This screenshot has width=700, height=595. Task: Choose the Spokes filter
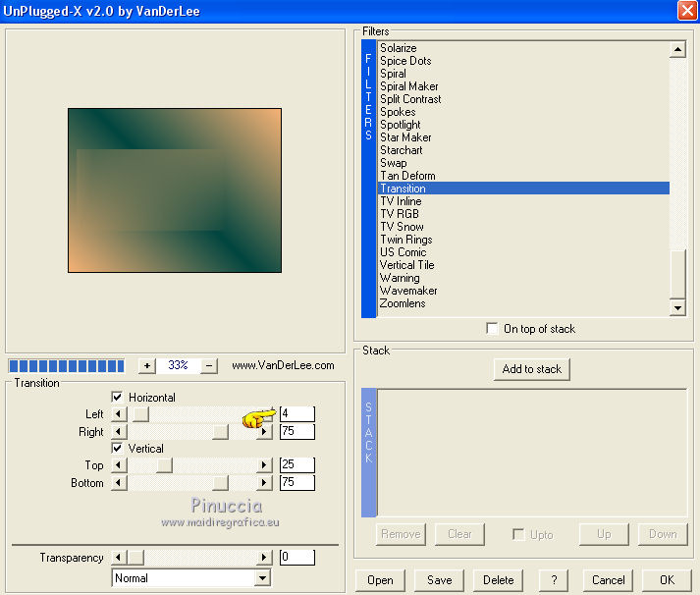pyautogui.click(x=398, y=112)
